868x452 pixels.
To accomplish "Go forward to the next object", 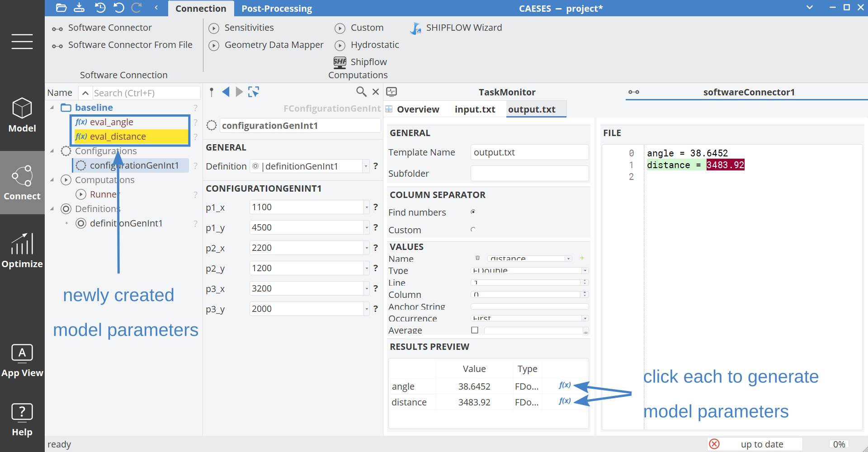I will click(239, 92).
